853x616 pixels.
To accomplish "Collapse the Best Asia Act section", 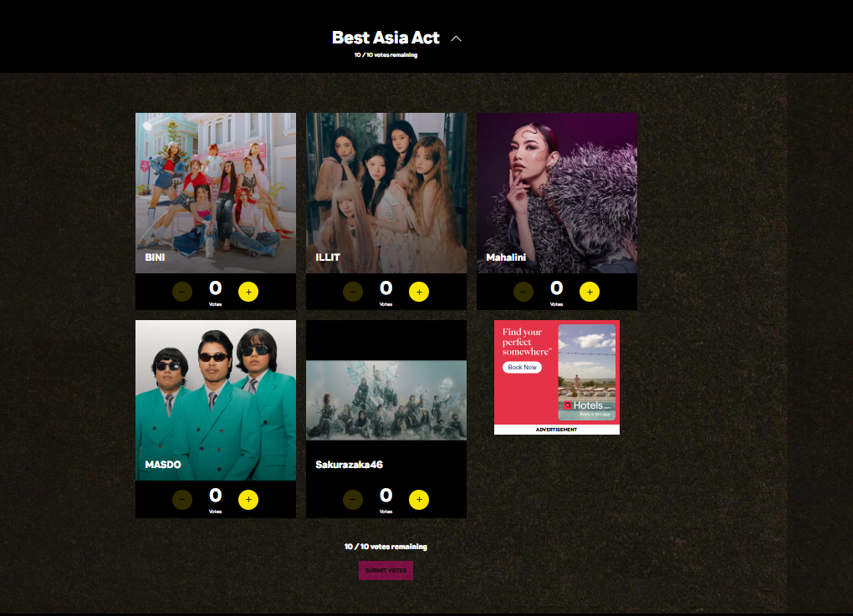I will click(x=457, y=38).
